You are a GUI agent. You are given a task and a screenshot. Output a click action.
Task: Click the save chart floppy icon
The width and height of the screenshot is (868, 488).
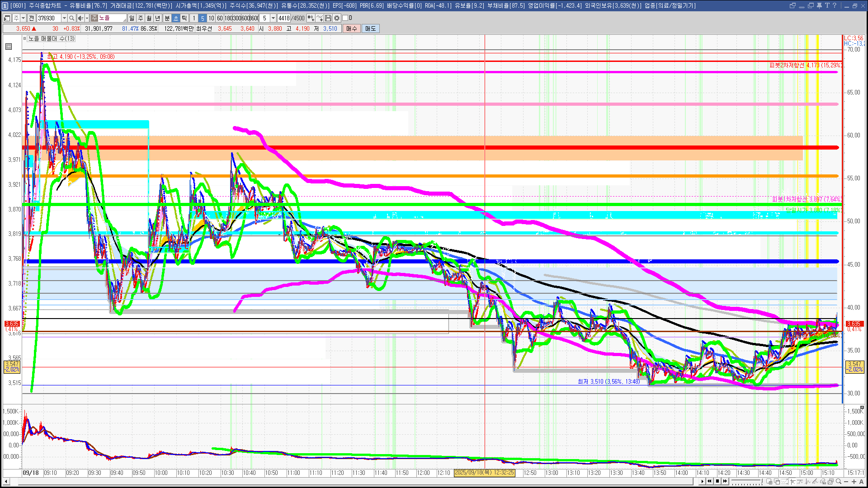tap(328, 18)
